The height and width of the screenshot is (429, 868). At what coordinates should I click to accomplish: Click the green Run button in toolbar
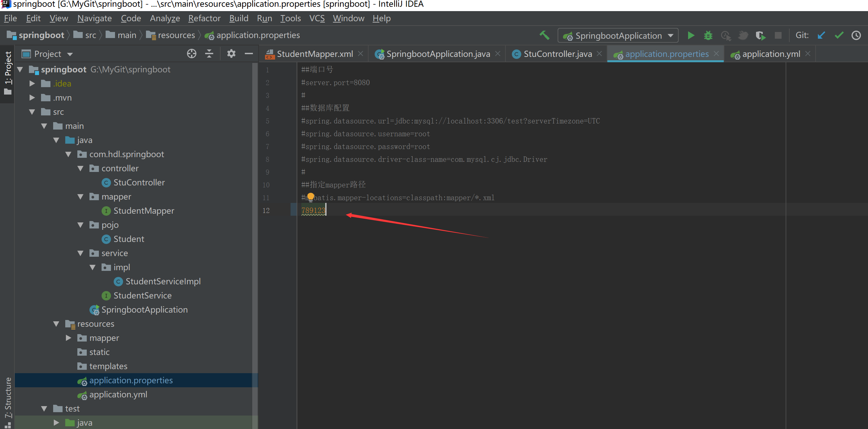(691, 35)
